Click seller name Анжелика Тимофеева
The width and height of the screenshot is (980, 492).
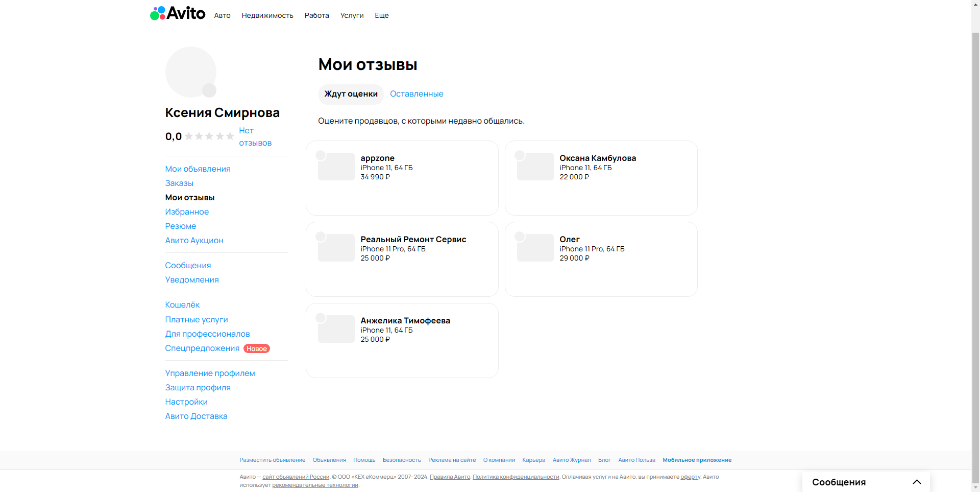(x=405, y=320)
